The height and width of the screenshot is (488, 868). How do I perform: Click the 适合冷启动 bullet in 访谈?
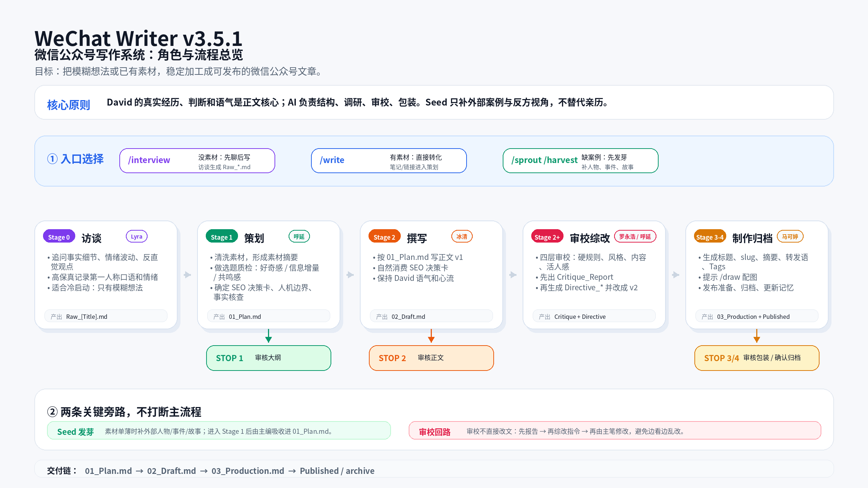(x=95, y=287)
